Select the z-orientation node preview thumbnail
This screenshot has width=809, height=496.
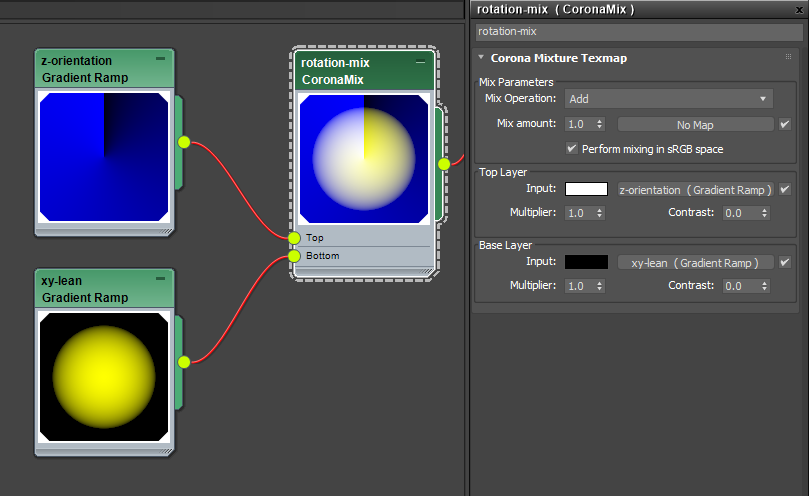pyautogui.click(x=104, y=157)
